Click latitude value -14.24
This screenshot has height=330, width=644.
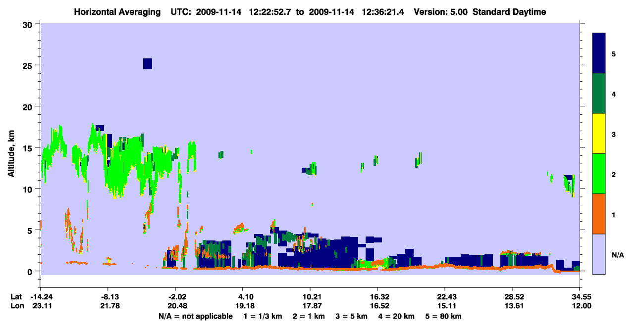point(41,297)
